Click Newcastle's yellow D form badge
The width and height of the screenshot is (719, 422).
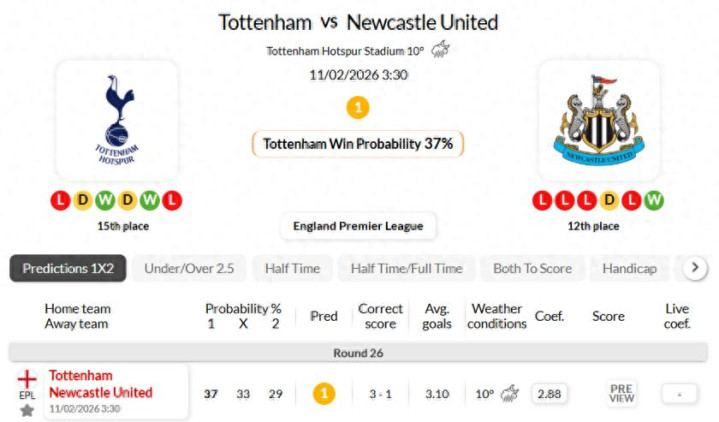click(609, 200)
